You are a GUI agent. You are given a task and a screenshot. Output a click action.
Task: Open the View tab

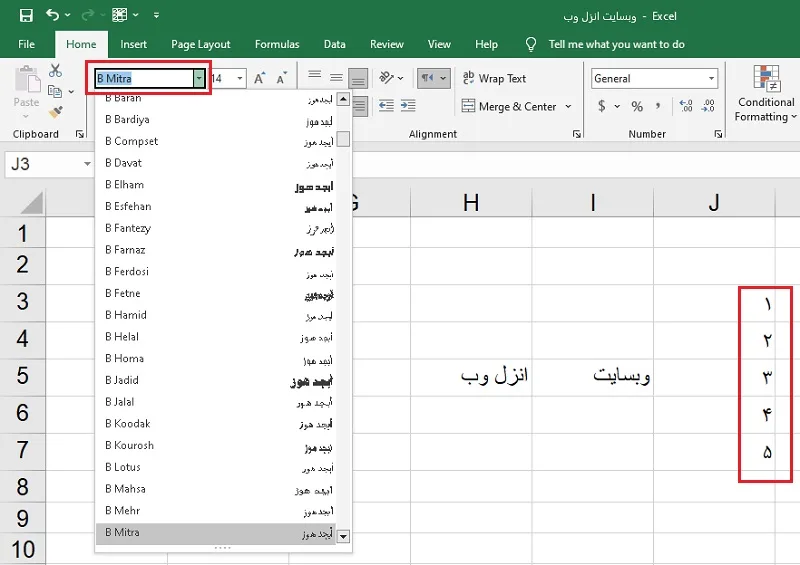pyautogui.click(x=439, y=44)
